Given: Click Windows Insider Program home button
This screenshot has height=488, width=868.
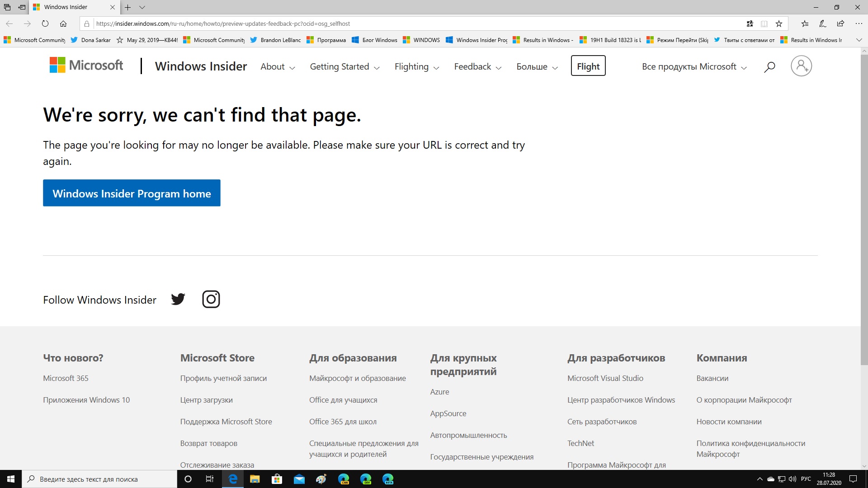Looking at the screenshot, I should 132,193.
